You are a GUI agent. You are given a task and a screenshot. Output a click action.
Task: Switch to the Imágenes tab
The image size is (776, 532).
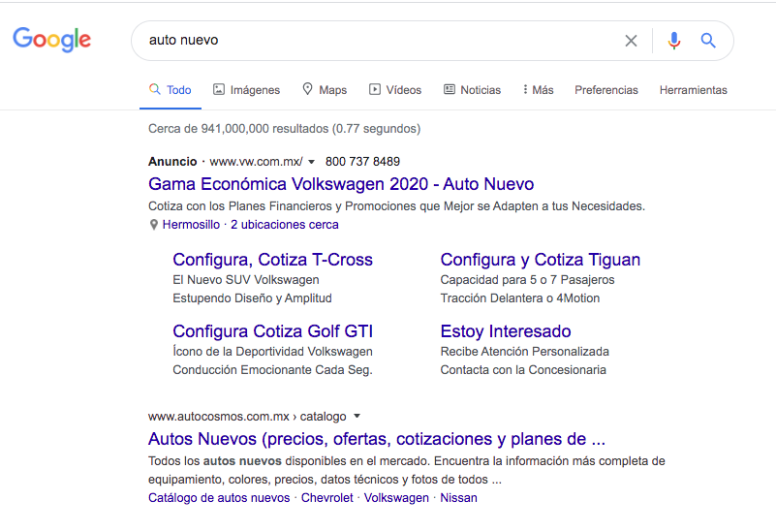pyautogui.click(x=246, y=90)
